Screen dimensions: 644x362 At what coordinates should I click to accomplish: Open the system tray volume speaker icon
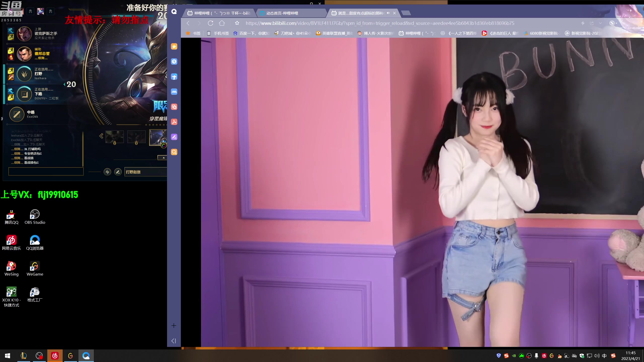[597, 356]
